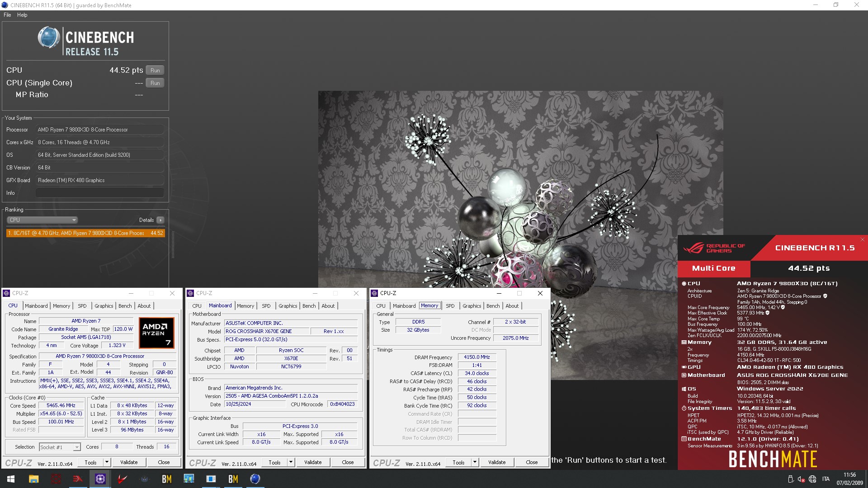Click the muted speaker tray icon

click(801, 479)
